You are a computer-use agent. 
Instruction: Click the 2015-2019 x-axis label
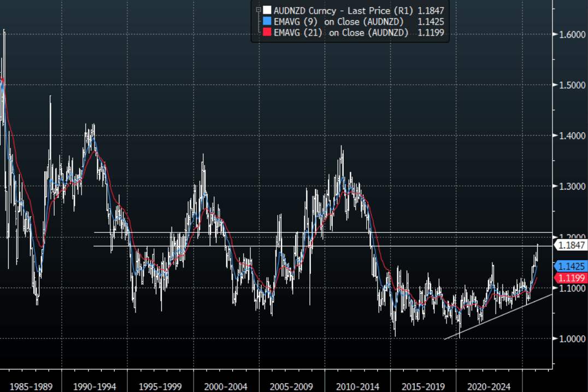point(423,387)
